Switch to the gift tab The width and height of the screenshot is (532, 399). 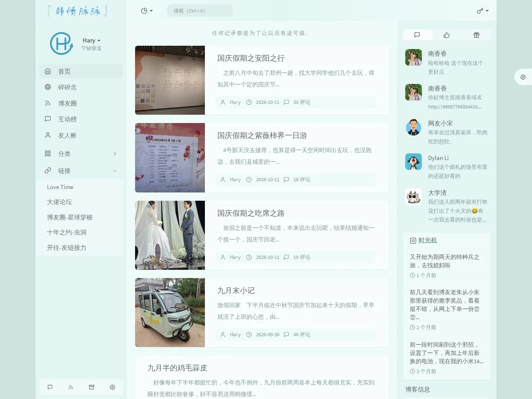tap(476, 35)
